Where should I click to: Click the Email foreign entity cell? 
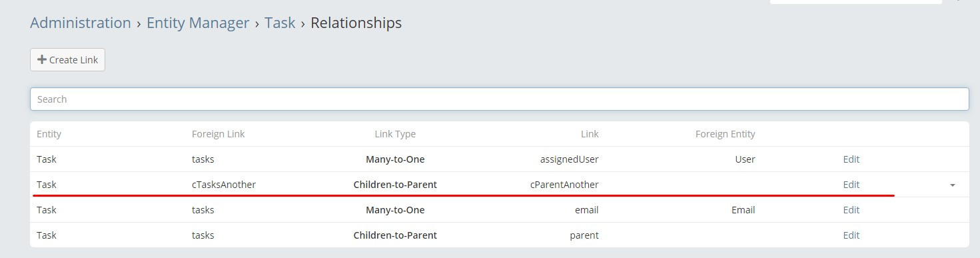click(x=743, y=210)
